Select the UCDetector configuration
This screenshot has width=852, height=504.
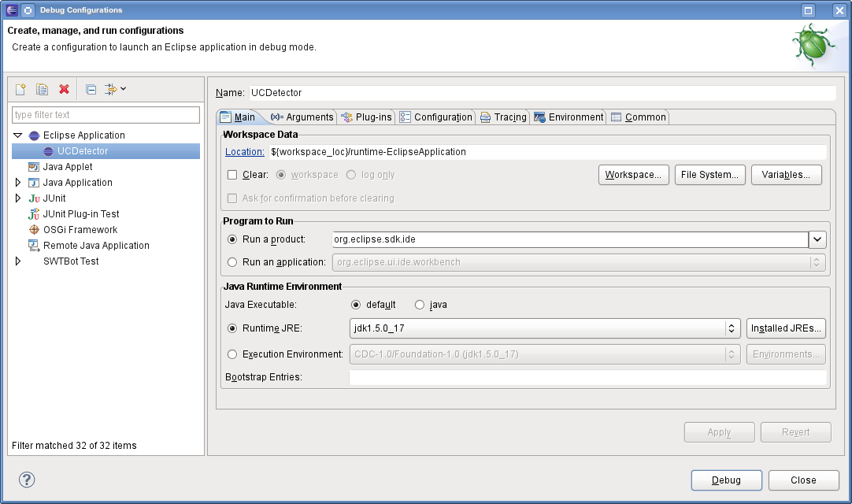click(x=106, y=151)
